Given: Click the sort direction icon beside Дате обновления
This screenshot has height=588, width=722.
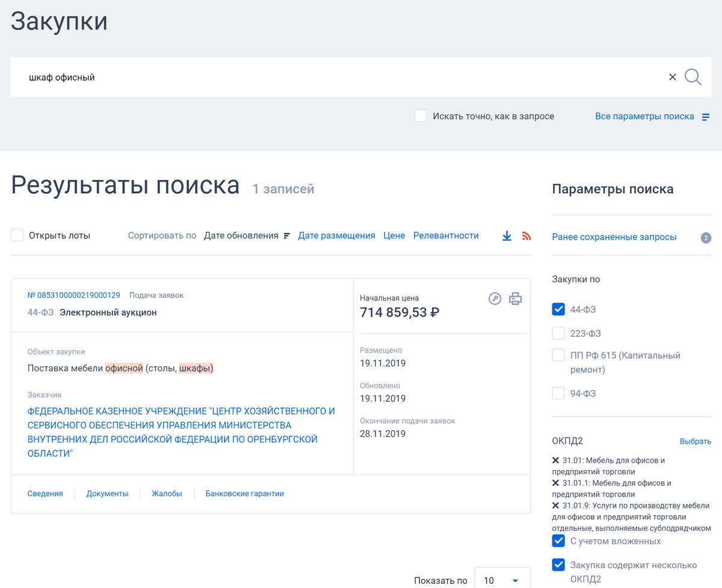Looking at the screenshot, I should click(x=285, y=235).
